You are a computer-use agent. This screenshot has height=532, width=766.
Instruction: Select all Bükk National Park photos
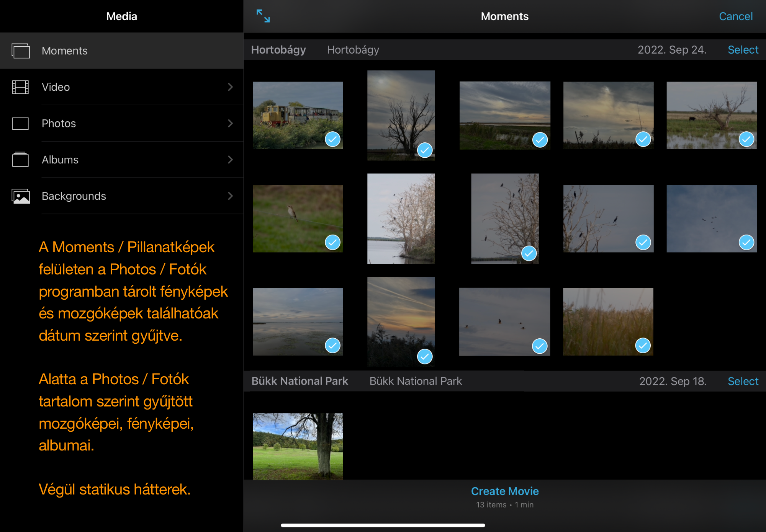pyautogui.click(x=743, y=381)
